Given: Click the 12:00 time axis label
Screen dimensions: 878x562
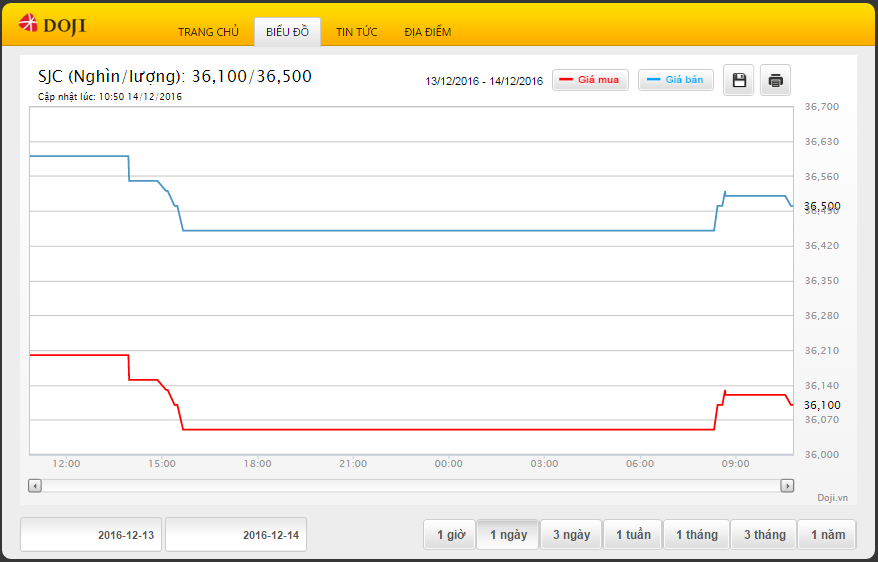Looking at the screenshot, I should coord(66,463).
